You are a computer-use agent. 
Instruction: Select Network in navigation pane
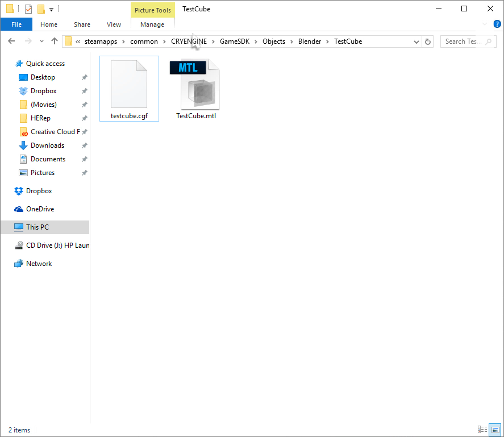coord(39,264)
